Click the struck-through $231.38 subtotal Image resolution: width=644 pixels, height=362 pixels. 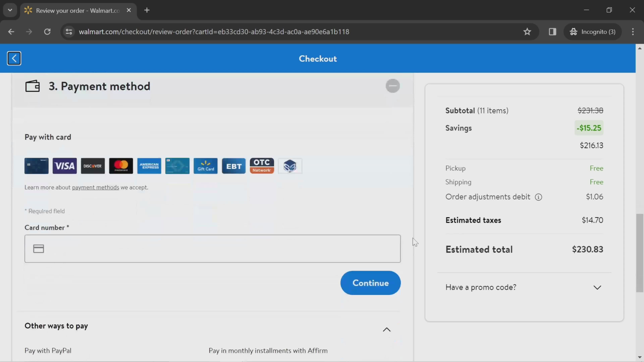[x=590, y=110]
